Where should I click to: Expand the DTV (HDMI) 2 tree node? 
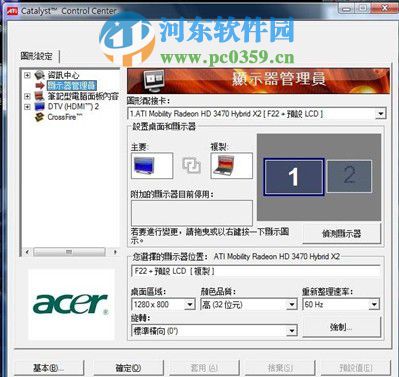(x=27, y=107)
